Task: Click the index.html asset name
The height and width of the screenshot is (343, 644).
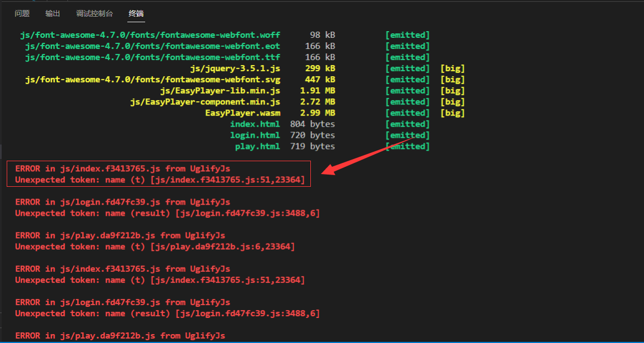Action: (x=255, y=123)
